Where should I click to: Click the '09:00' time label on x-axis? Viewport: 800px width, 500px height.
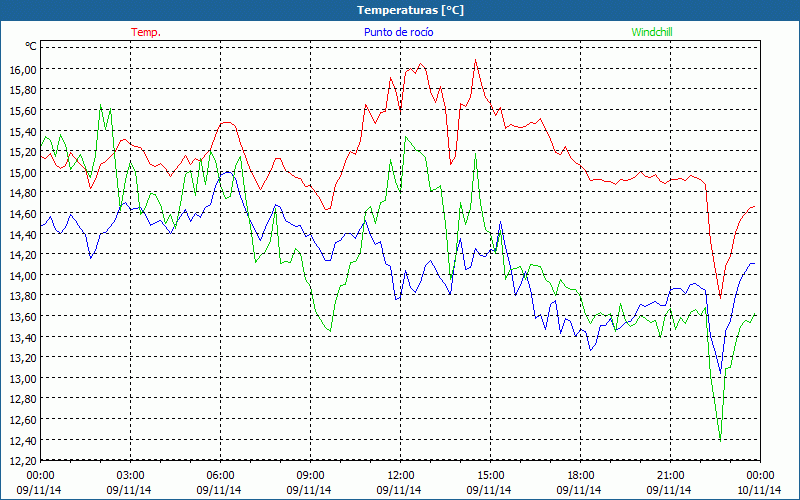click(310, 476)
